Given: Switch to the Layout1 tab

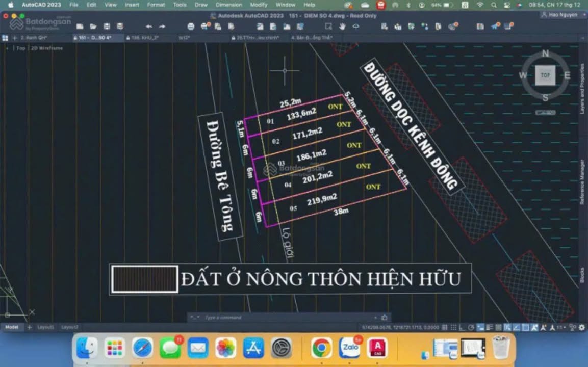Looking at the screenshot, I should 45,327.
